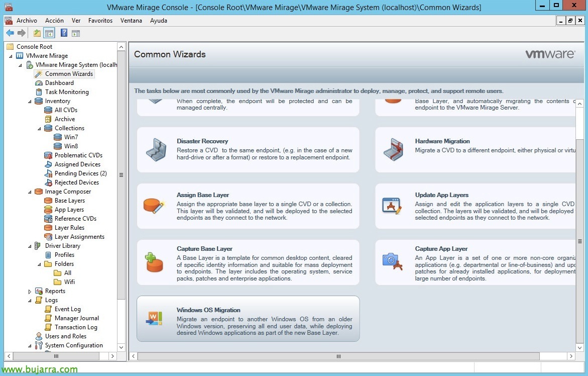588x376 pixels.
Task: Select the Win8 collection
Action: [71, 146]
